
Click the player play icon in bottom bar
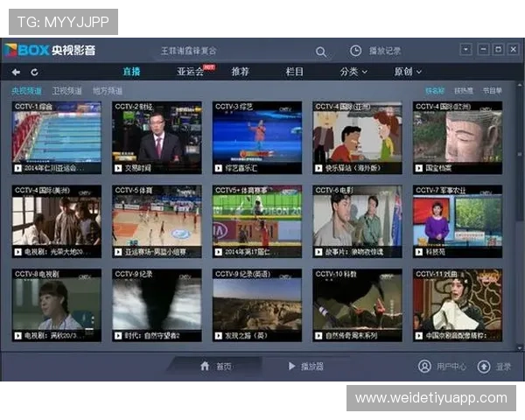(x=291, y=366)
